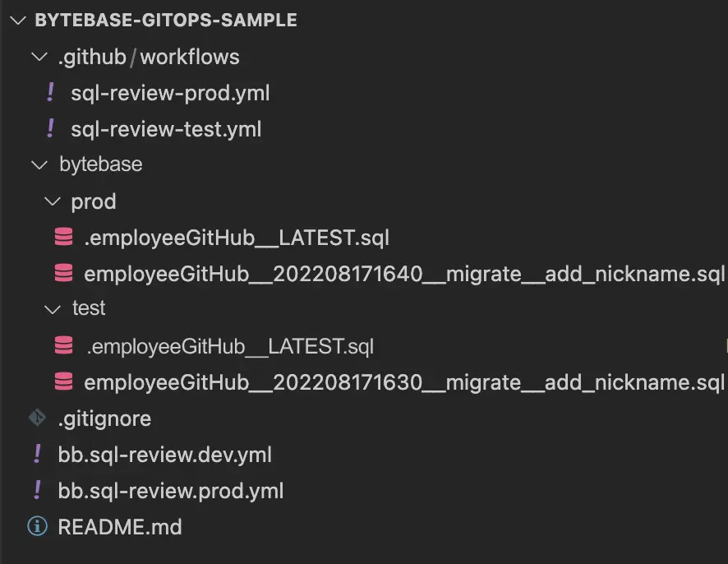728x564 pixels.
Task: Click the YAML icon beside sql-review-test.yml
Action: coord(51,128)
